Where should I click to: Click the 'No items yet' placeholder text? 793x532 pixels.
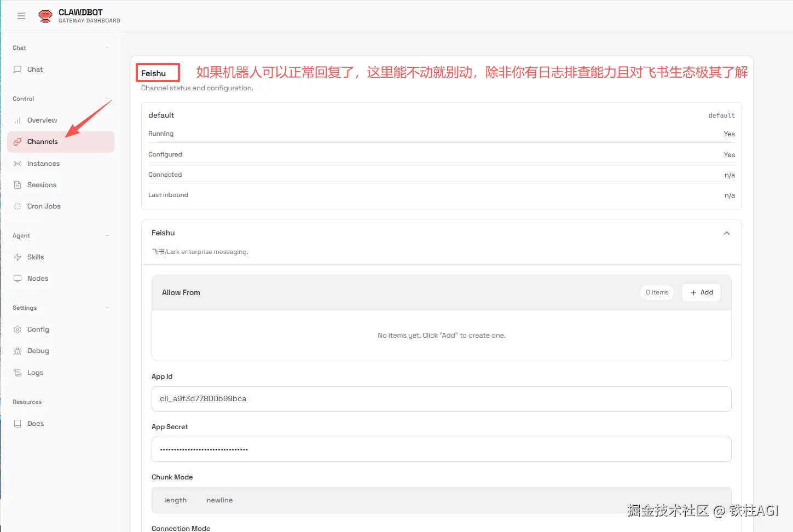click(x=442, y=336)
